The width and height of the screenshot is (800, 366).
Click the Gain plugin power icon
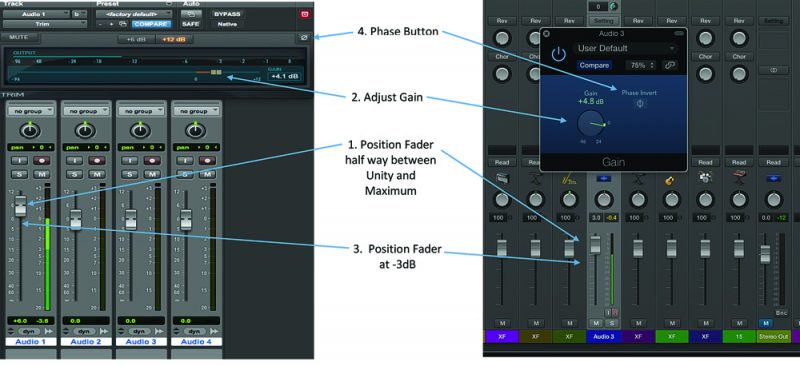559,54
